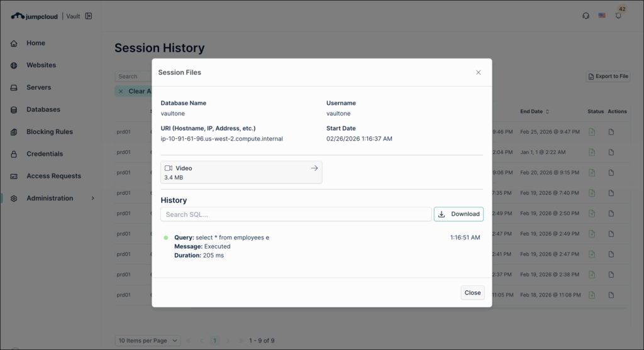Click the green status icon in first row
644x350 pixels.
pyautogui.click(x=592, y=132)
